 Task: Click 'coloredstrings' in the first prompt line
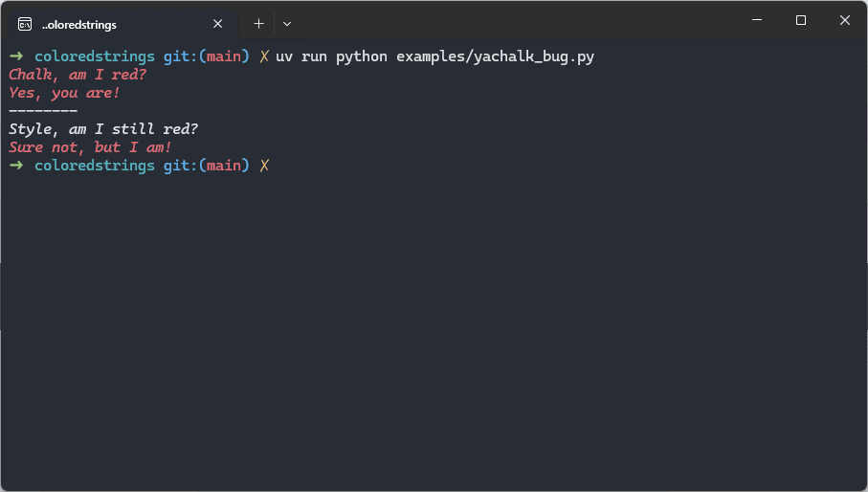(95, 57)
